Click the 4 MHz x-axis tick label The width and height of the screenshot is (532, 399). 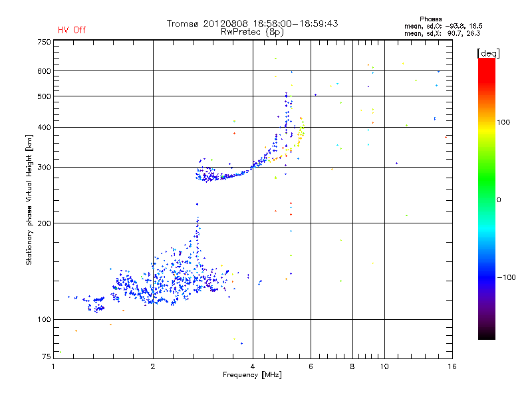coord(253,366)
